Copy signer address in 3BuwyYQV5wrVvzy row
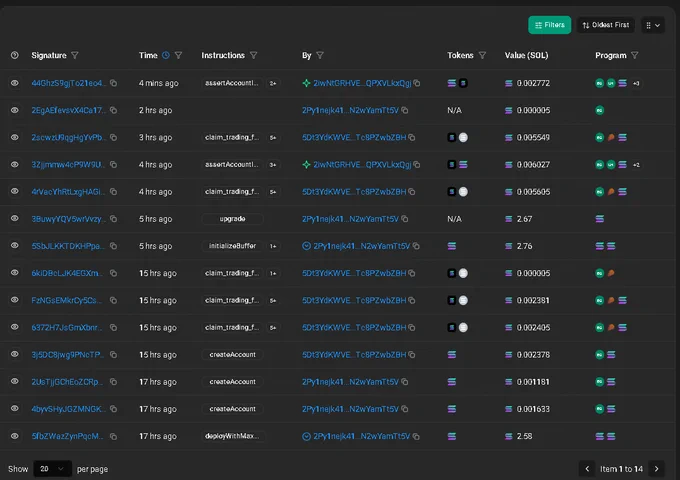The width and height of the screenshot is (680, 480). (x=405, y=219)
